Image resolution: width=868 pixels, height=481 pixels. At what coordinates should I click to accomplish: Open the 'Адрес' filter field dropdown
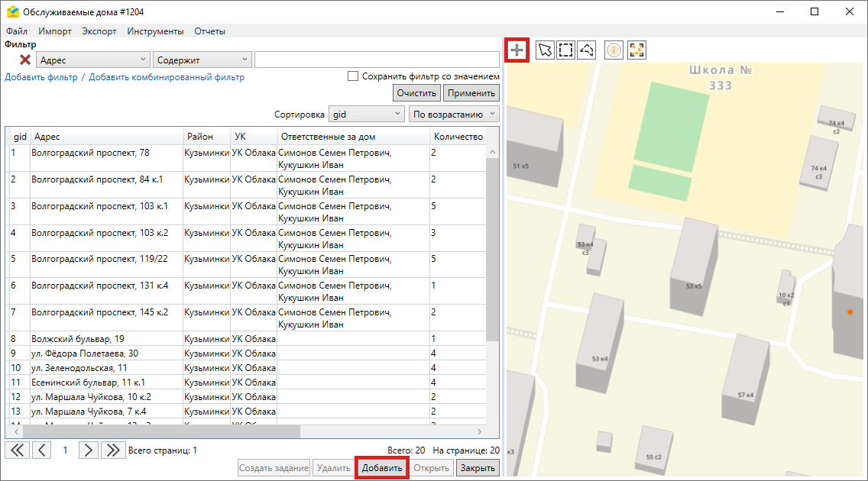point(93,60)
